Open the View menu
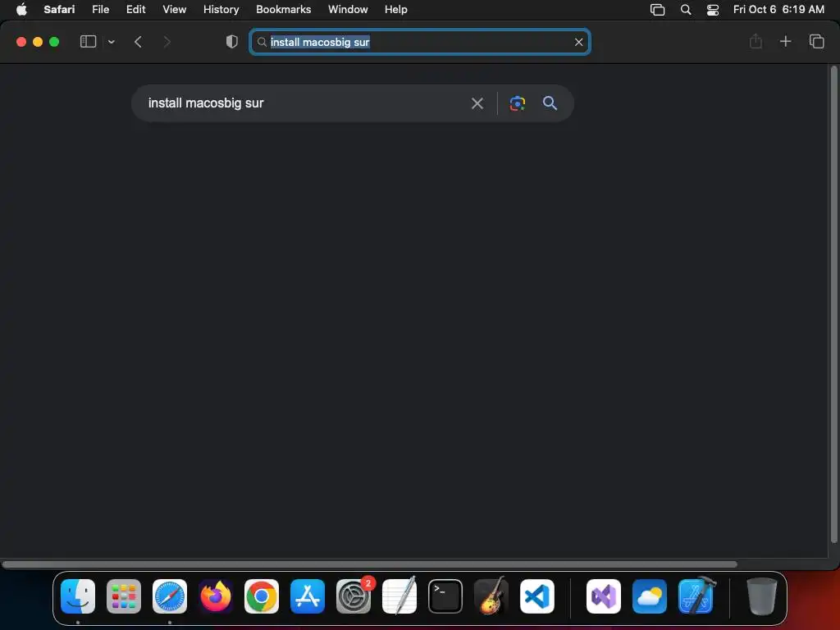The image size is (840, 630). coord(175,9)
